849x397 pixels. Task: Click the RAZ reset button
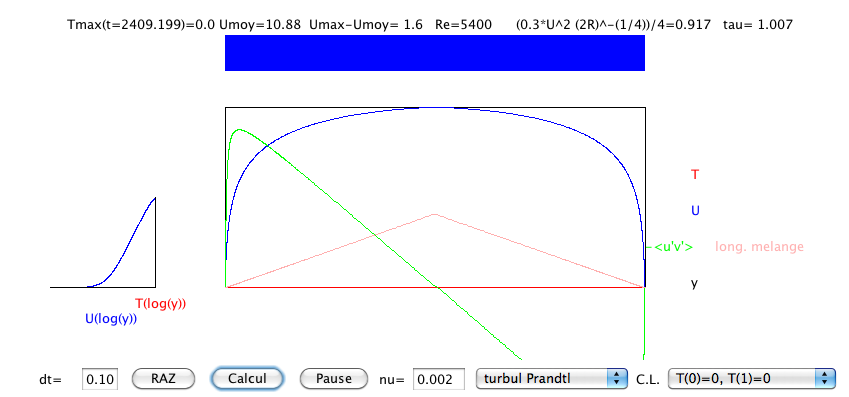point(164,378)
